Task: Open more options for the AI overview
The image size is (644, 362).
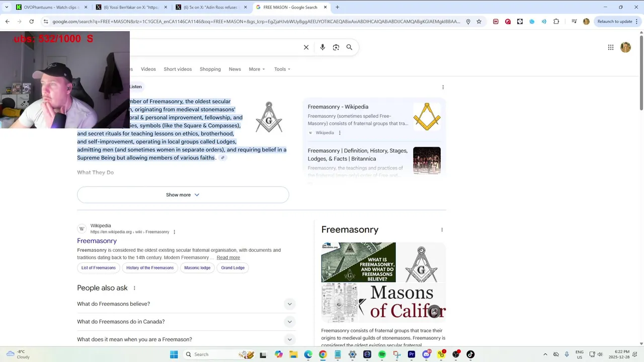Action: pos(443,87)
